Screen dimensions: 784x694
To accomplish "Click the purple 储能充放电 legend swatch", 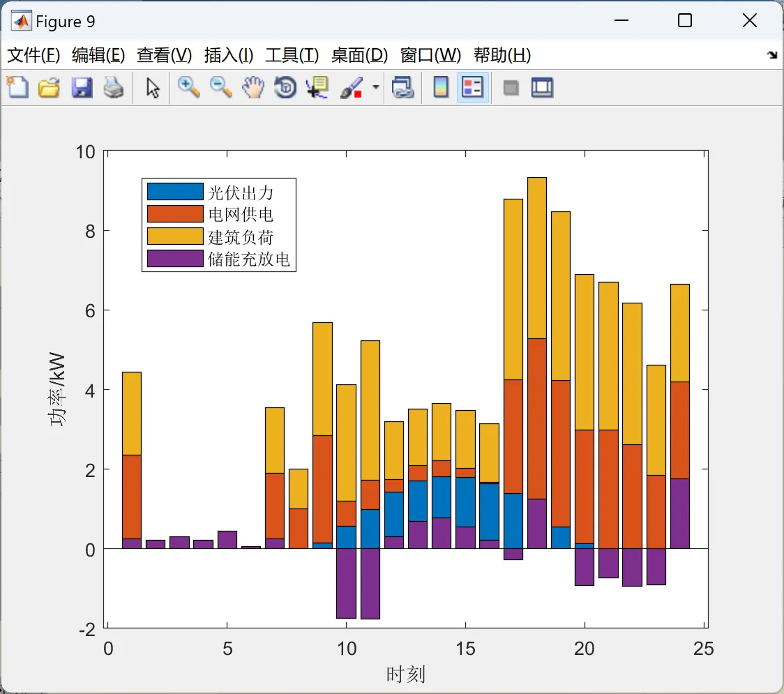I will tap(175, 259).
